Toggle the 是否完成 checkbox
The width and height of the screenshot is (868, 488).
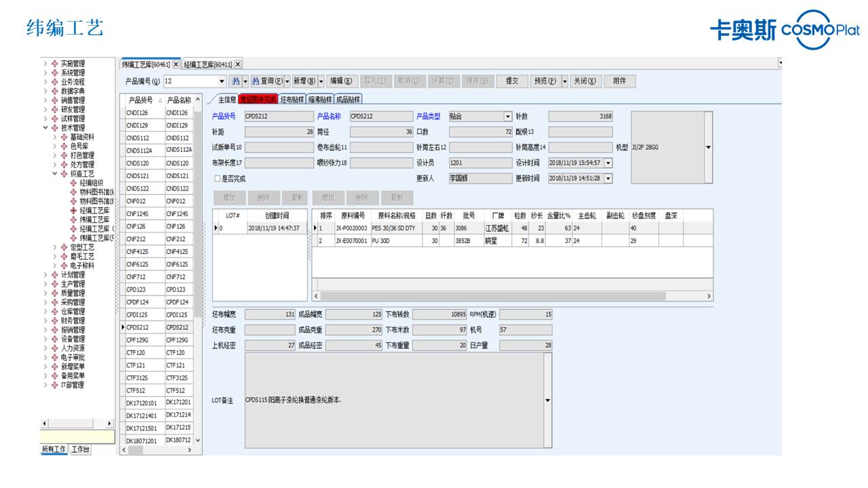click(218, 179)
